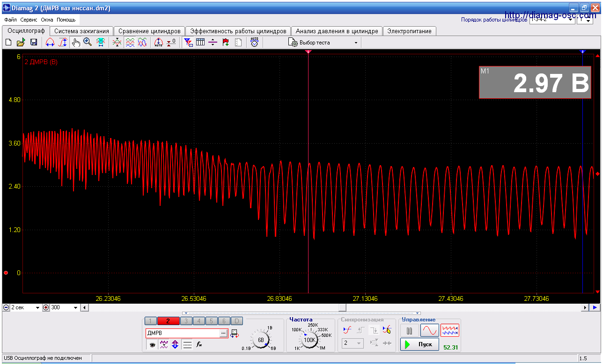
Task: Create a new oscillogram file
Action: (8, 43)
